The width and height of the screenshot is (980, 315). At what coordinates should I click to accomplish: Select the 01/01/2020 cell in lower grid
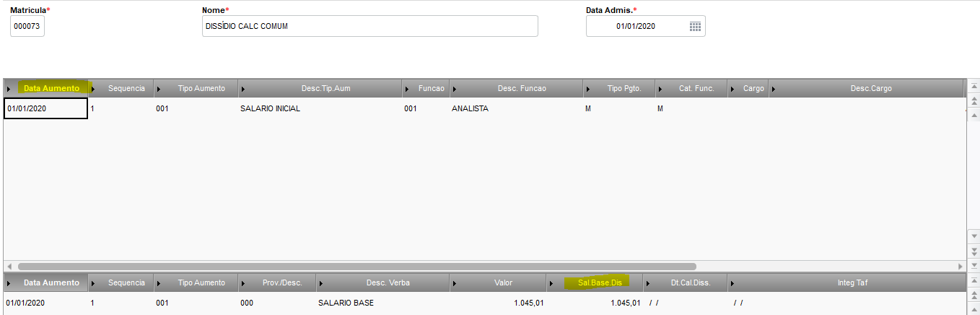[46, 303]
